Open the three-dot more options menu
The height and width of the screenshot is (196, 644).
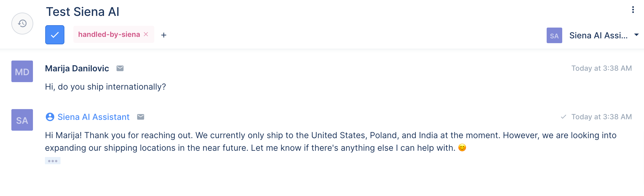click(x=633, y=10)
